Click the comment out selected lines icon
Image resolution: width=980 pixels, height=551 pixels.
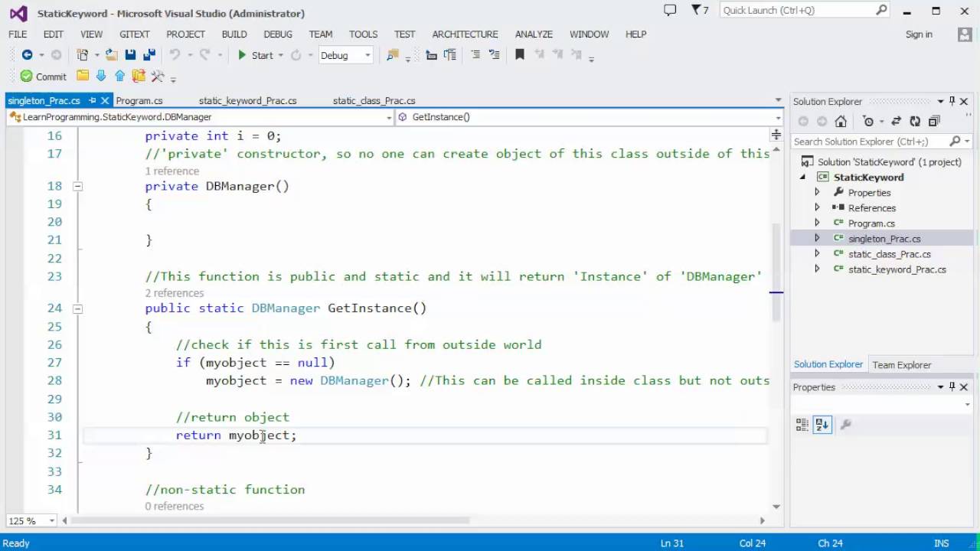point(475,55)
